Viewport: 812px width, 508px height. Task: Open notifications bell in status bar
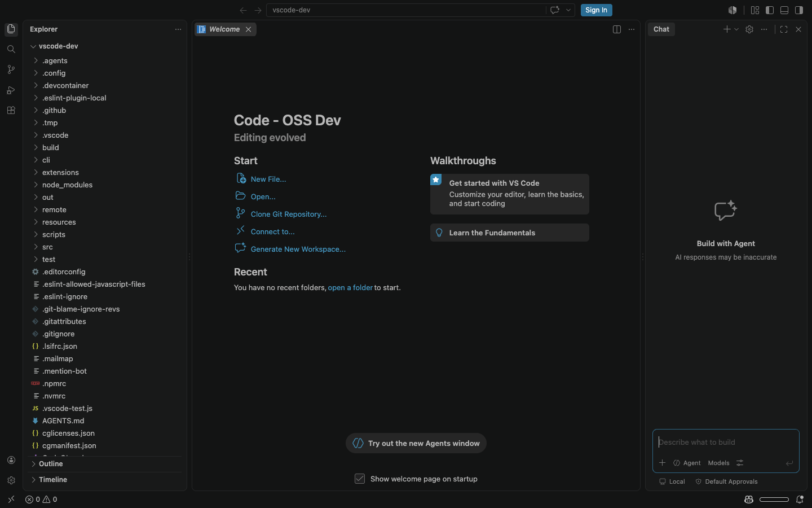coord(800,500)
